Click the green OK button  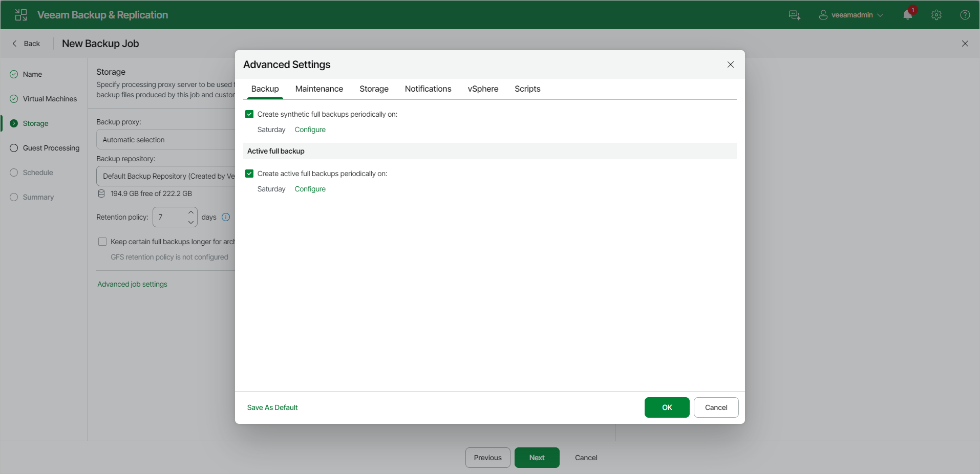(667, 407)
